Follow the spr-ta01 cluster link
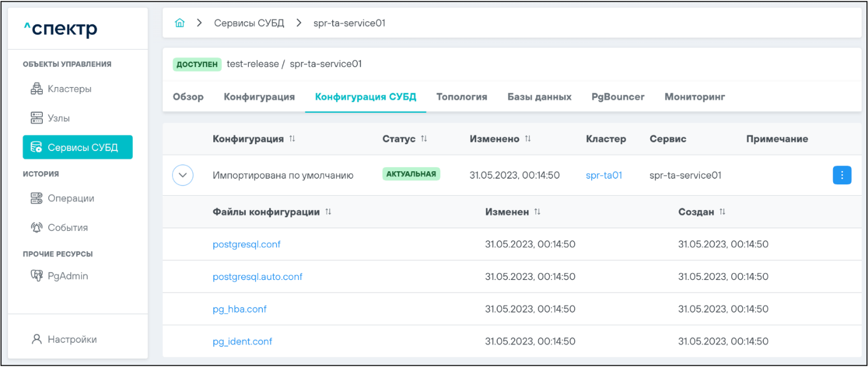Viewport: 868px width, 367px height. (x=603, y=176)
